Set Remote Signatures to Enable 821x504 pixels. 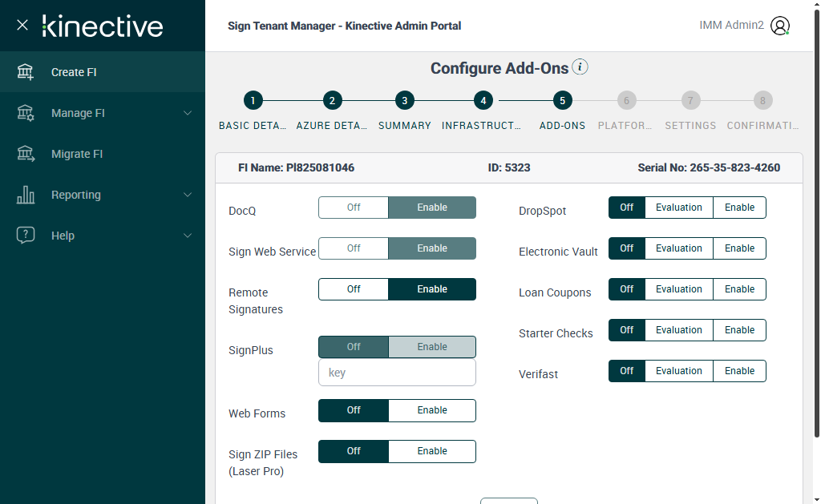coord(432,289)
